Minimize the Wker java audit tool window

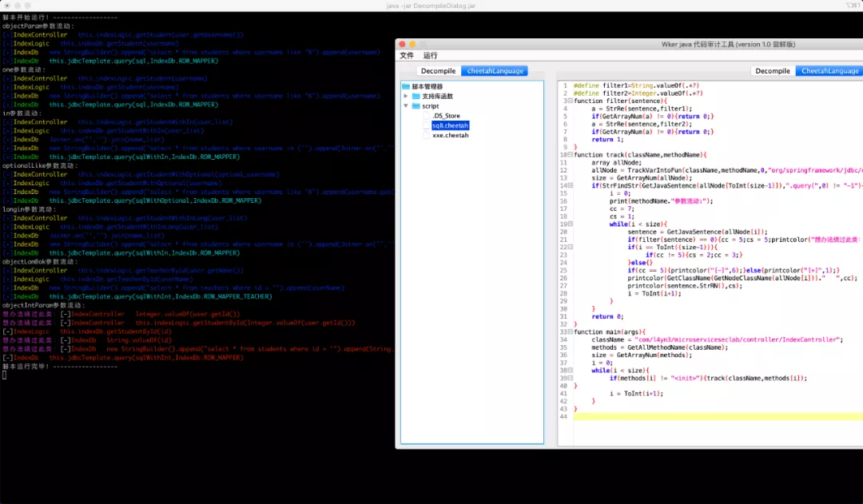412,44
